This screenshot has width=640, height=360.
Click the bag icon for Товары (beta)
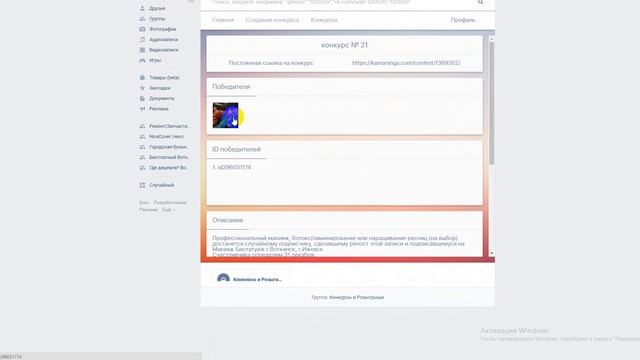click(142, 78)
